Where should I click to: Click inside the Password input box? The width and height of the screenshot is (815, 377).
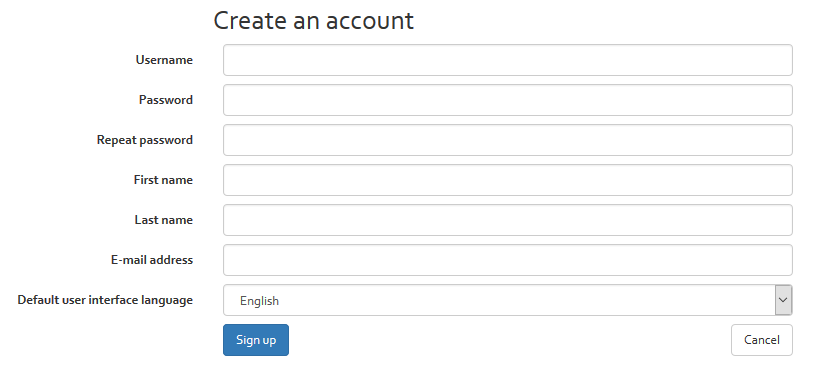coord(508,100)
